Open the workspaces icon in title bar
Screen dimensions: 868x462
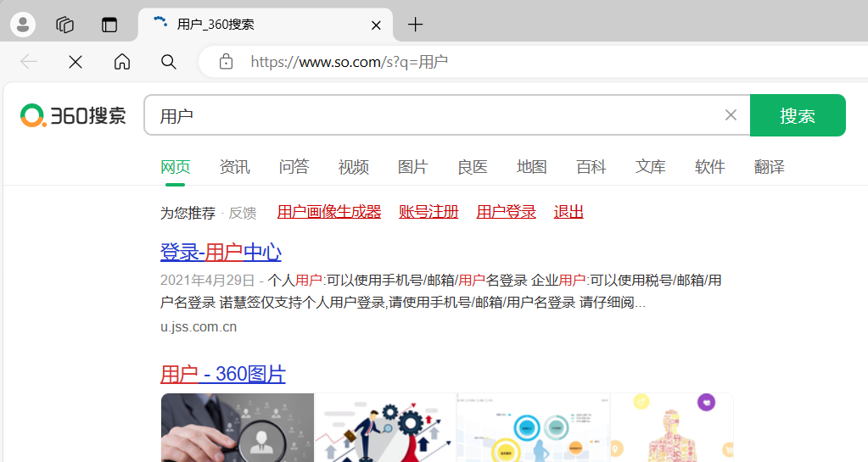[64, 25]
